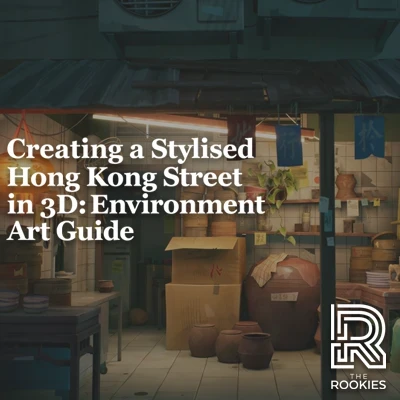The image size is (400, 400).
Task: Click the "THE ROOKIES" wordmark text
Action: click(x=358, y=382)
